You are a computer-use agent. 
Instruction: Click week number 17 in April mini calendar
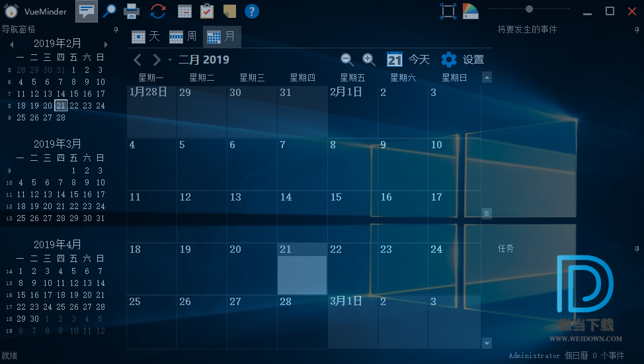(x=9, y=307)
